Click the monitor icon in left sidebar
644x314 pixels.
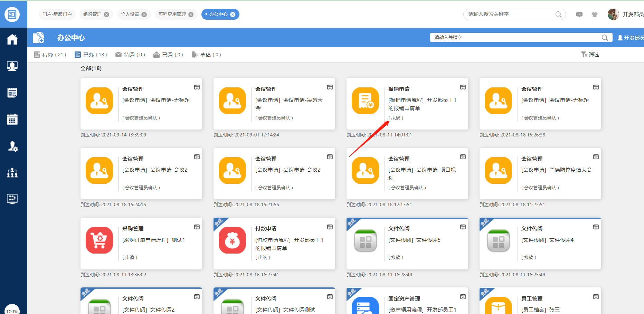click(12, 199)
